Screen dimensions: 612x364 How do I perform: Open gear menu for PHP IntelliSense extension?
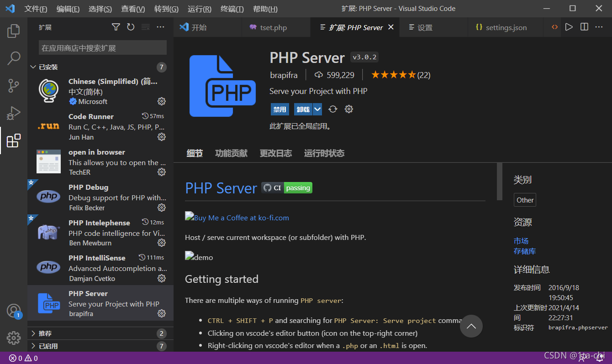coord(162,278)
